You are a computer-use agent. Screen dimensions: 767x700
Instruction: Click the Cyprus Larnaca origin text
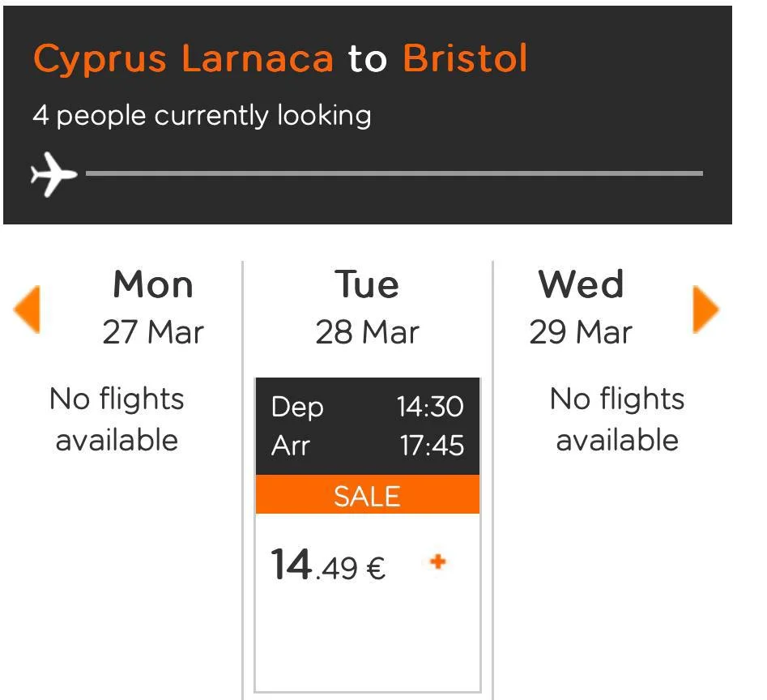[x=183, y=59]
